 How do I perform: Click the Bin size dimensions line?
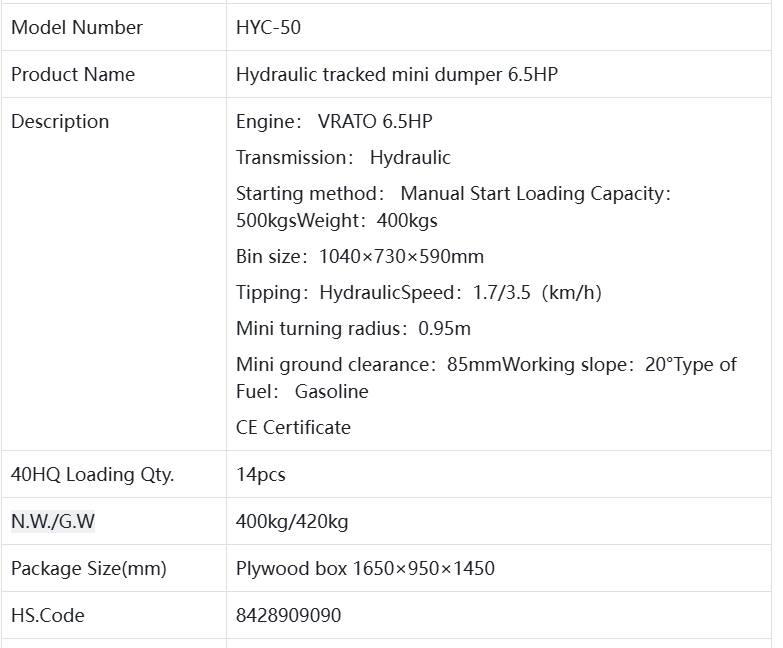tap(359, 256)
